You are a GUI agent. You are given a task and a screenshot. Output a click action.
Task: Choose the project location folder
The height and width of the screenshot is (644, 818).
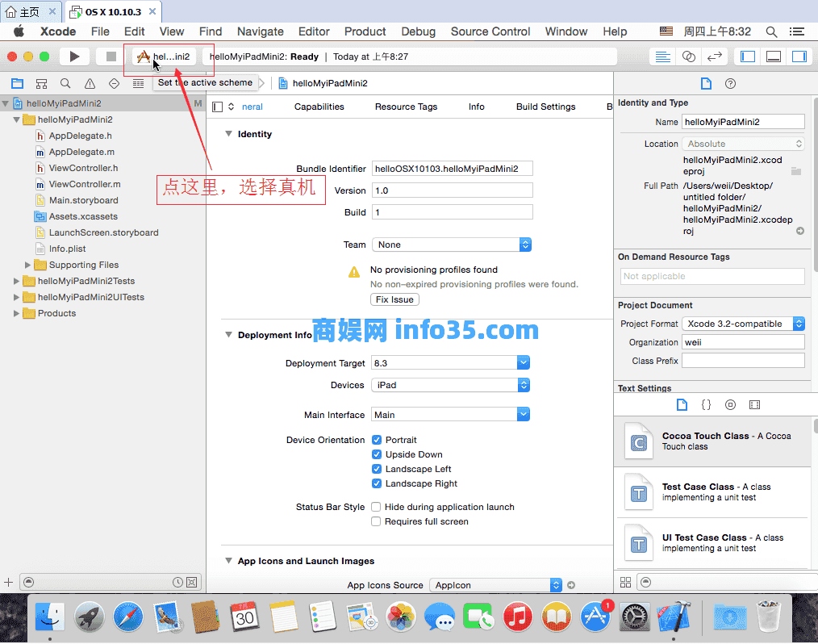[796, 171]
